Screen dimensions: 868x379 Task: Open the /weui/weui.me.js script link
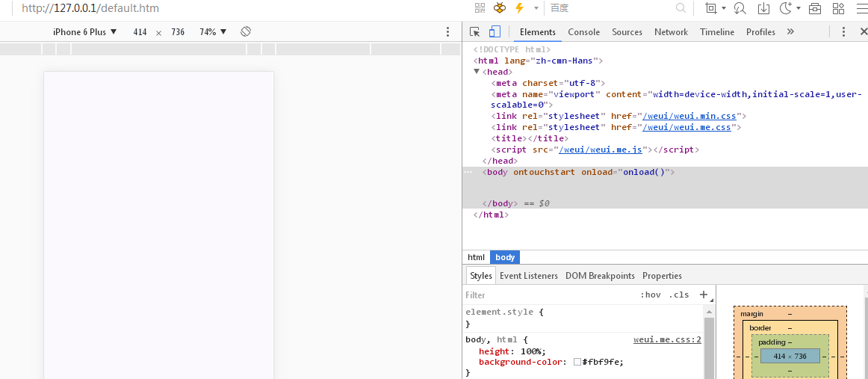pyautogui.click(x=601, y=150)
